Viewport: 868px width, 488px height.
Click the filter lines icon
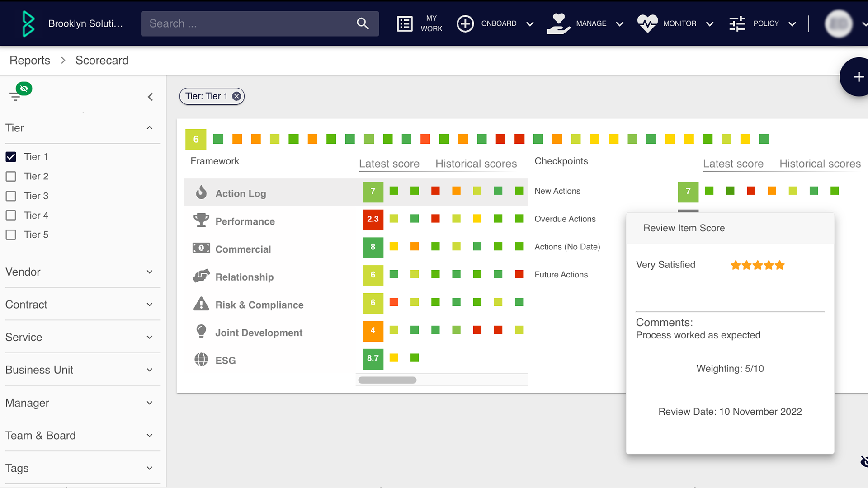[x=15, y=96]
